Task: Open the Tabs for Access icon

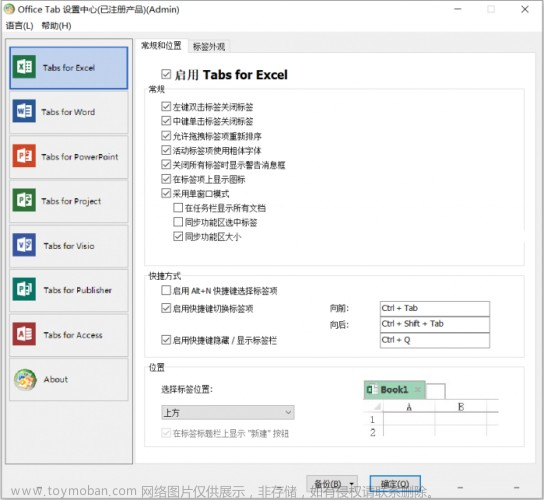Action: [x=24, y=334]
